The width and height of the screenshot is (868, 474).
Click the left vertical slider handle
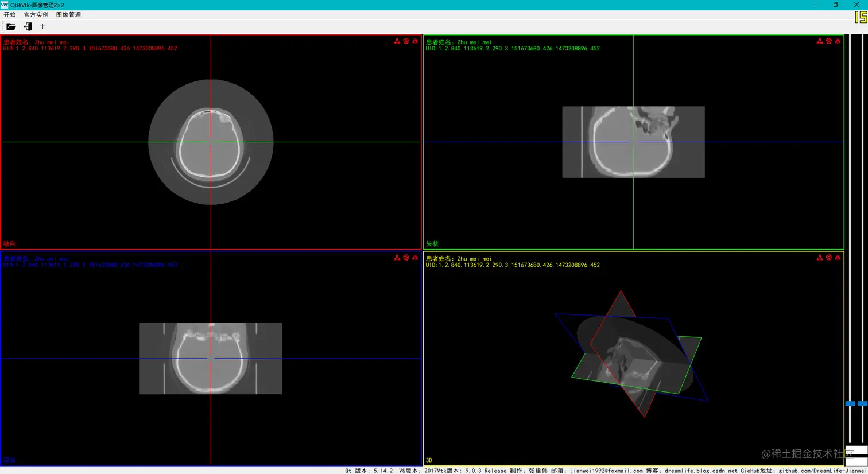pyautogui.click(x=850, y=403)
